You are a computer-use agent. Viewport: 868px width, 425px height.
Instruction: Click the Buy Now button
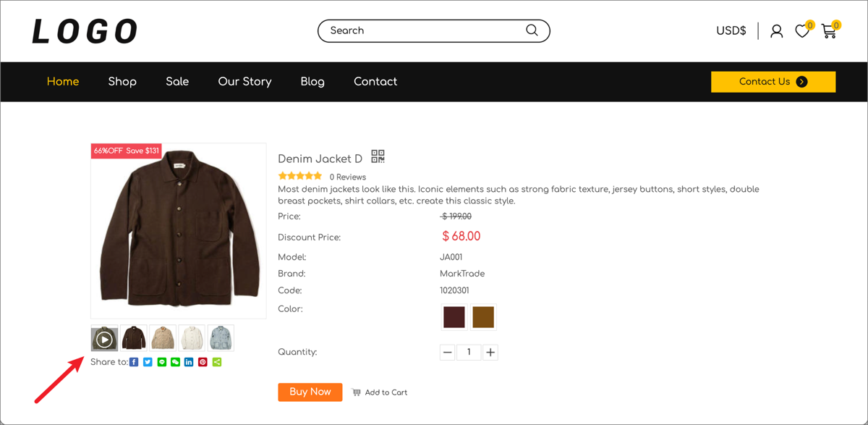(x=310, y=392)
